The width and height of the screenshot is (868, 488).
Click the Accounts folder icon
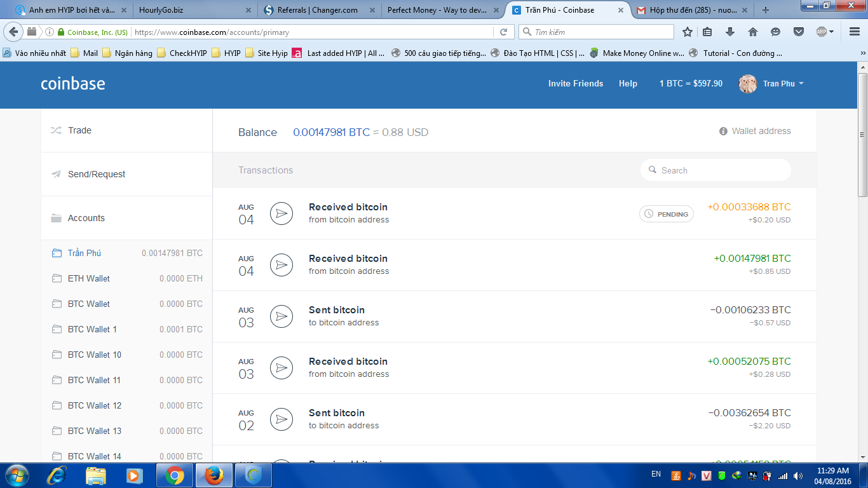pyautogui.click(x=57, y=218)
